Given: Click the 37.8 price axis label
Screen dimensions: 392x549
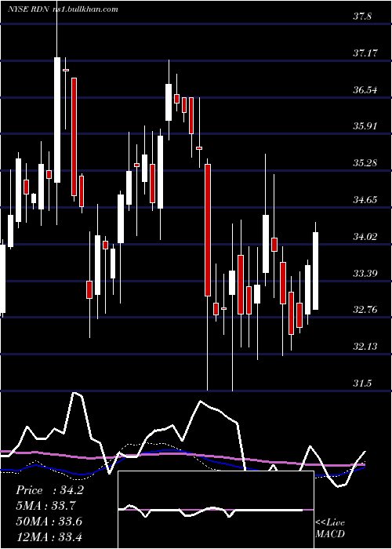Looking at the screenshot, I should pyautogui.click(x=362, y=16).
